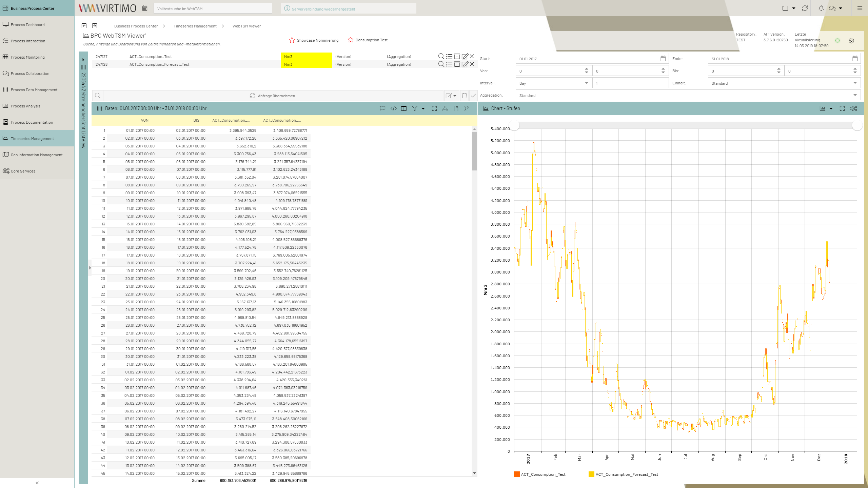Open the filter dropdown arrow in data toolbar

pos(423,109)
